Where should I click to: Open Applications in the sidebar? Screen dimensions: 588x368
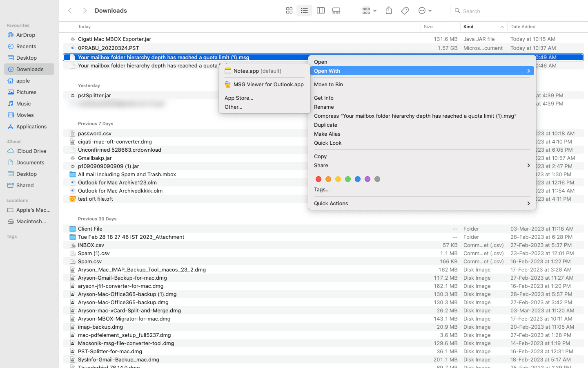(29, 126)
